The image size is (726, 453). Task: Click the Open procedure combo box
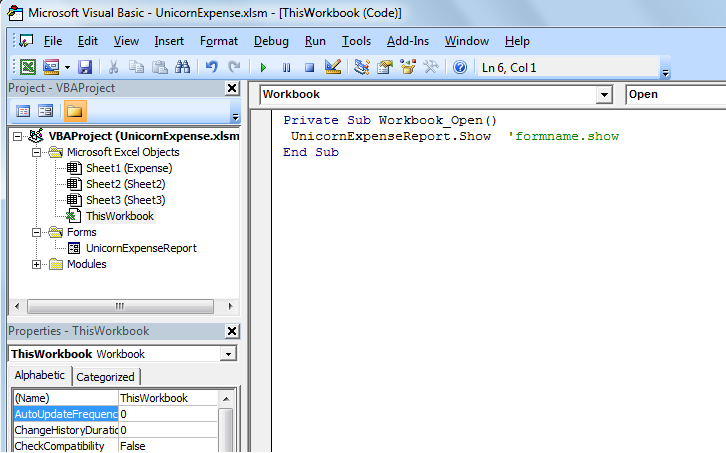pyautogui.click(x=676, y=94)
